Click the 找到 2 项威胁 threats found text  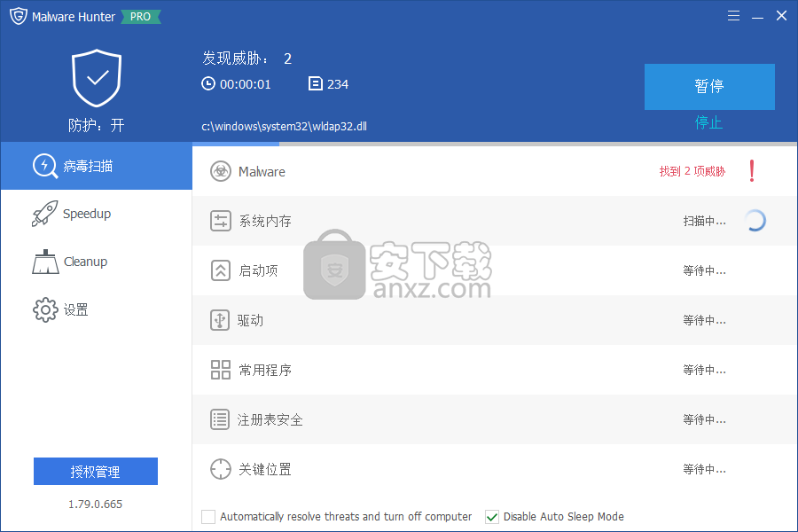point(692,171)
